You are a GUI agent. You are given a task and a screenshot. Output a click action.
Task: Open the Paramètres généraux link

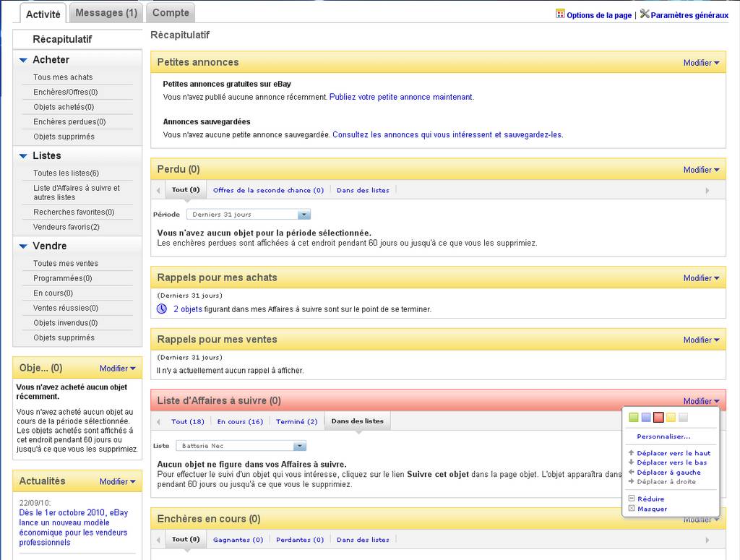[689, 15]
